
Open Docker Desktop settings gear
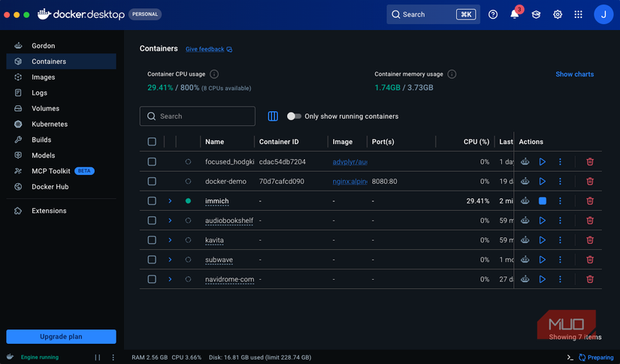coord(557,14)
